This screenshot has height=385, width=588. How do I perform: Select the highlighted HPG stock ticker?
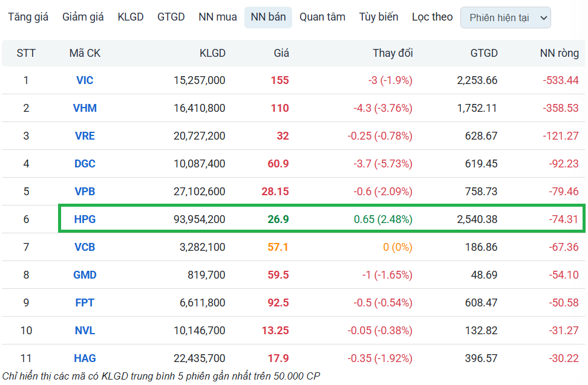click(85, 219)
